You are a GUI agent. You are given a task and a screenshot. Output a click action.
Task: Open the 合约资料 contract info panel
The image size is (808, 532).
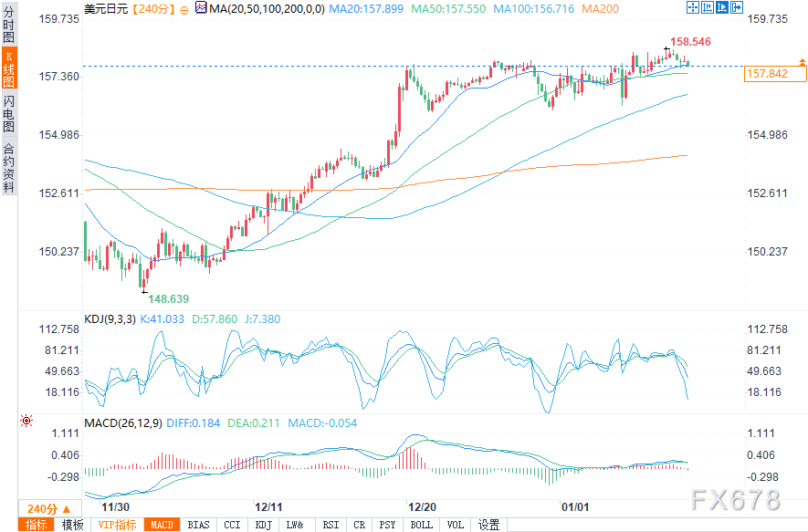[8, 167]
